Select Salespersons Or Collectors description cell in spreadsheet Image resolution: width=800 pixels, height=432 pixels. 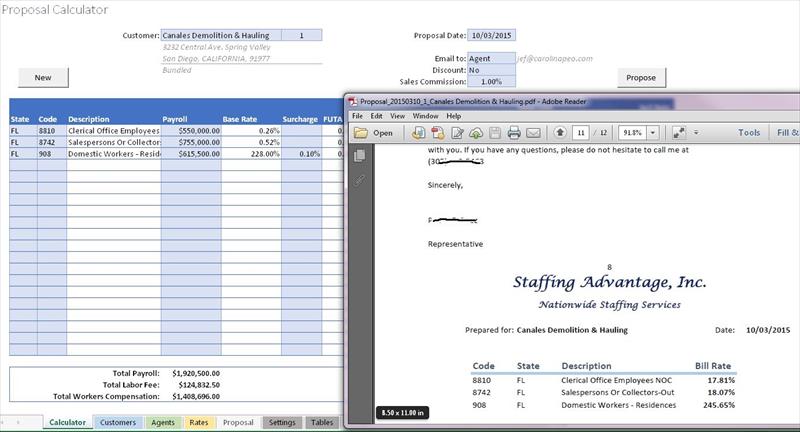click(114, 142)
